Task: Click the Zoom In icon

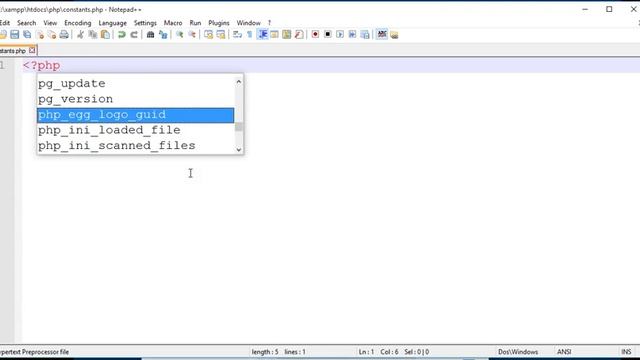Action: 179,35
